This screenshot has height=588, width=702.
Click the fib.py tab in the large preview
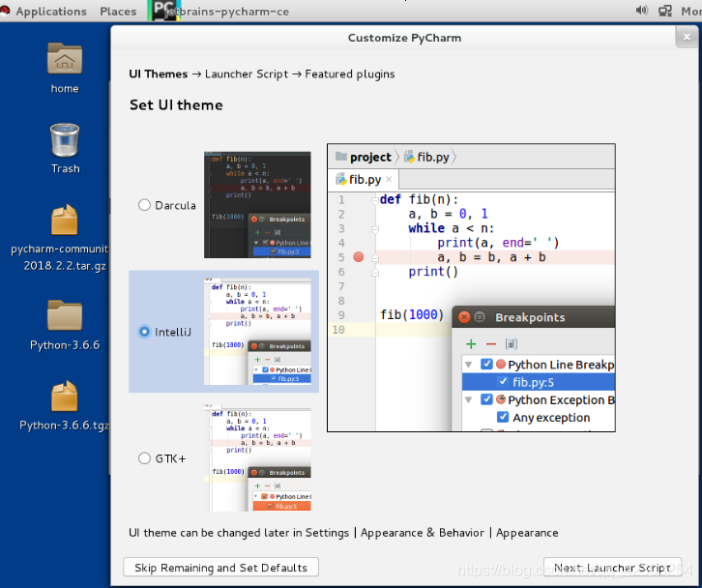pos(364,180)
